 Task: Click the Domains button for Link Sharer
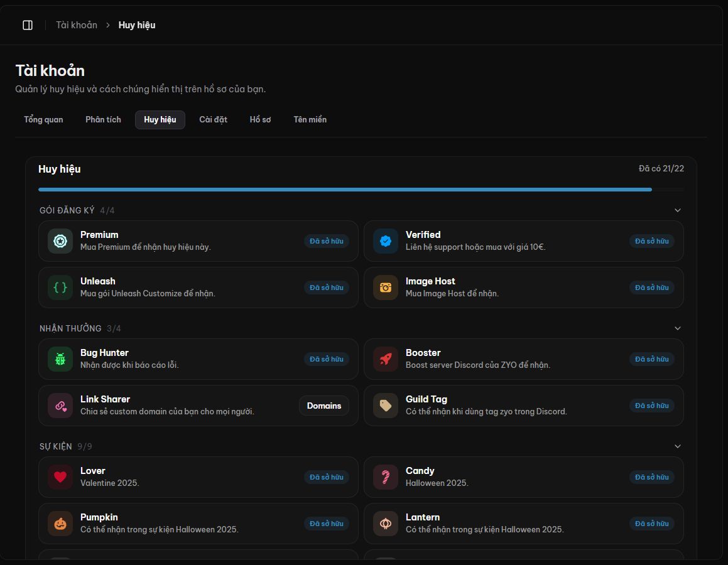[324, 406]
